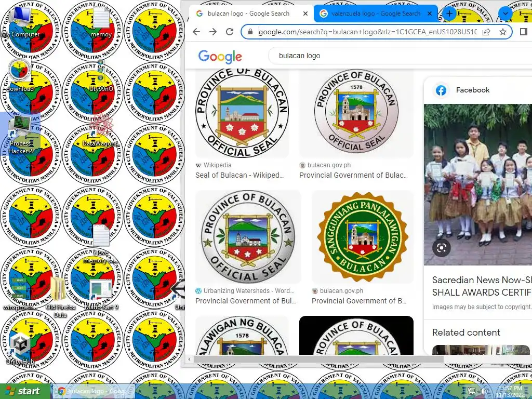532x399 pixels.
Task: Open the I love memory text file
Action: point(101,244)
